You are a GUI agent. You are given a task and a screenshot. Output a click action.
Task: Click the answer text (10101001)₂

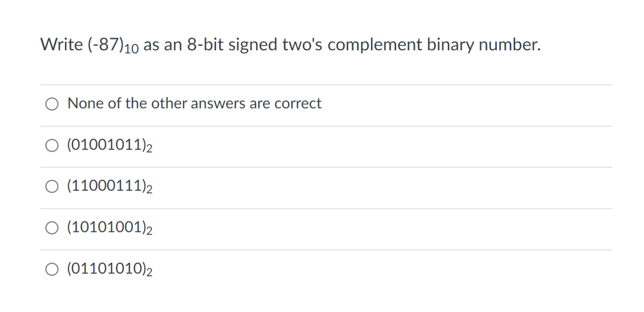(110, 227)
